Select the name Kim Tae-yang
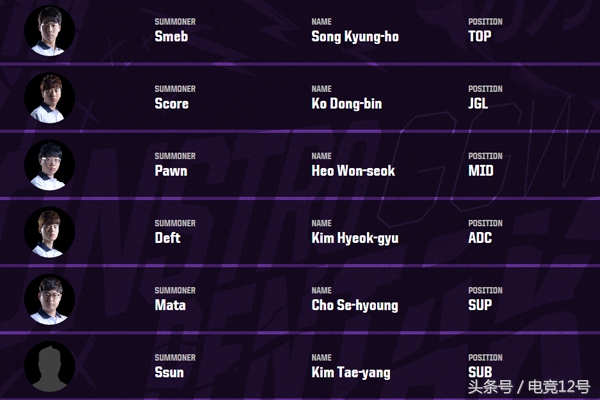 click(350, 373)
